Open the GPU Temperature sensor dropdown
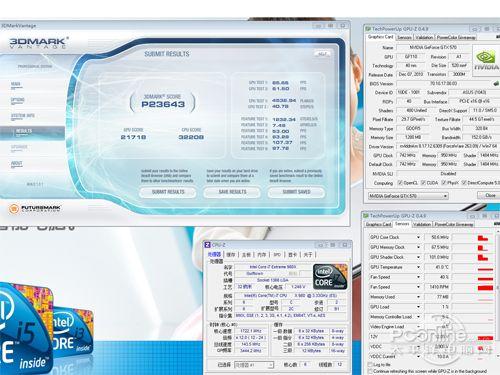Screen dimensions: 500x375 tap(418, 267)
